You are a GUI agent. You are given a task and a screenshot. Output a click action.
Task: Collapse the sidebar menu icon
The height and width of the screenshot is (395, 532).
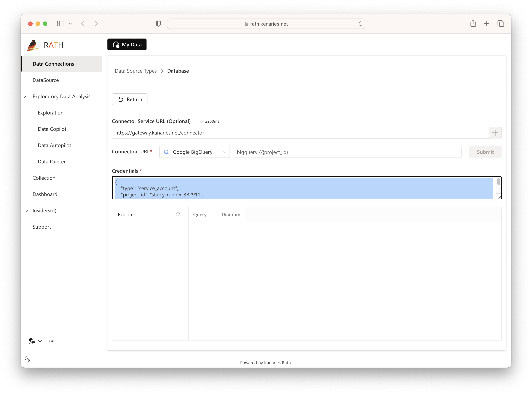click(x=51, y=341)
